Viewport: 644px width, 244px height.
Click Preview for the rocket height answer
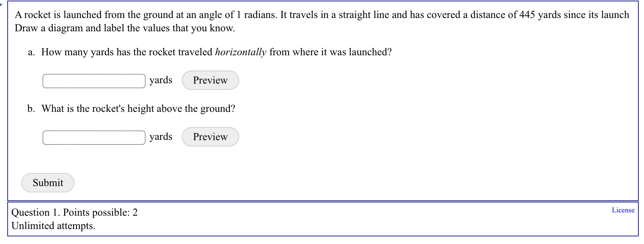(210, 136)
